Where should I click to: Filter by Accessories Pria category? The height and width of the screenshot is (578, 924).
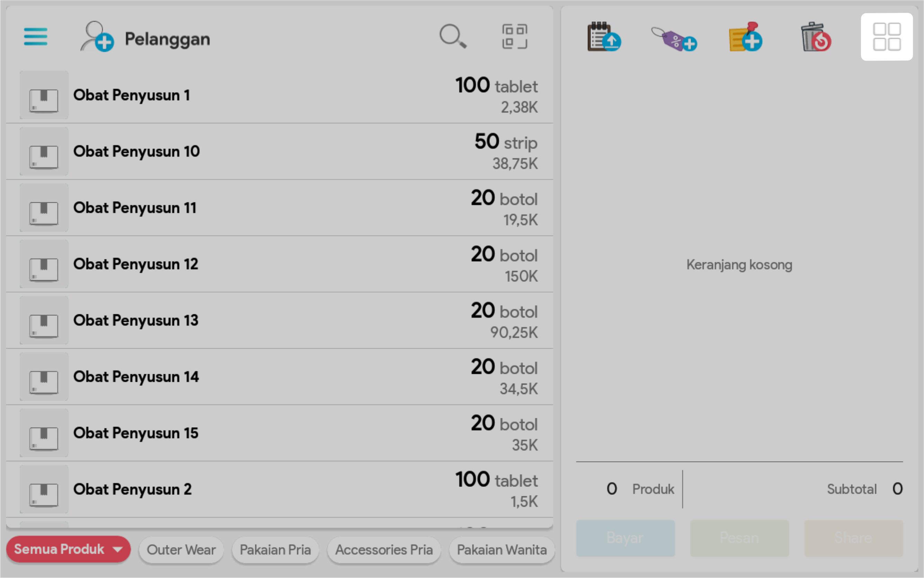pyautogui.click(x=384, y=550)
